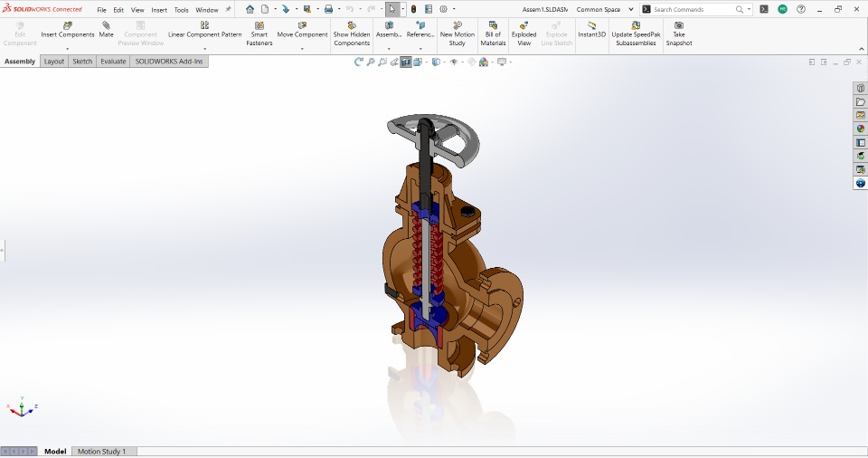The width and height of the screenshot is (868, 458).
Task: Click the Zoom to Area icon
Action: [x=382, y=62]
